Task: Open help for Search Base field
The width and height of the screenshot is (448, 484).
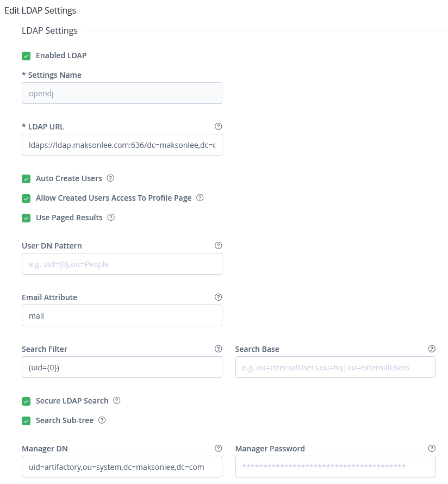Action: (432, 349)
